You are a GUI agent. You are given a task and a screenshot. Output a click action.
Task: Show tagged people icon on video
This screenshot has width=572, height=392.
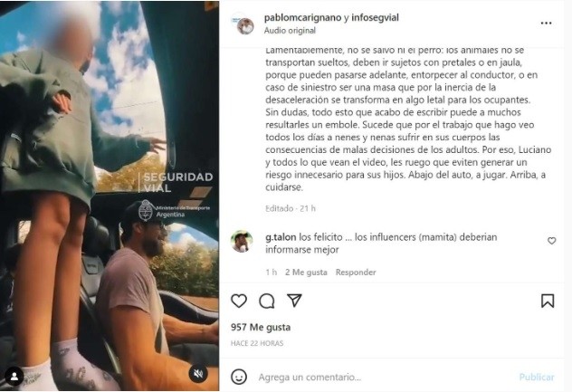tap(14, 377)
